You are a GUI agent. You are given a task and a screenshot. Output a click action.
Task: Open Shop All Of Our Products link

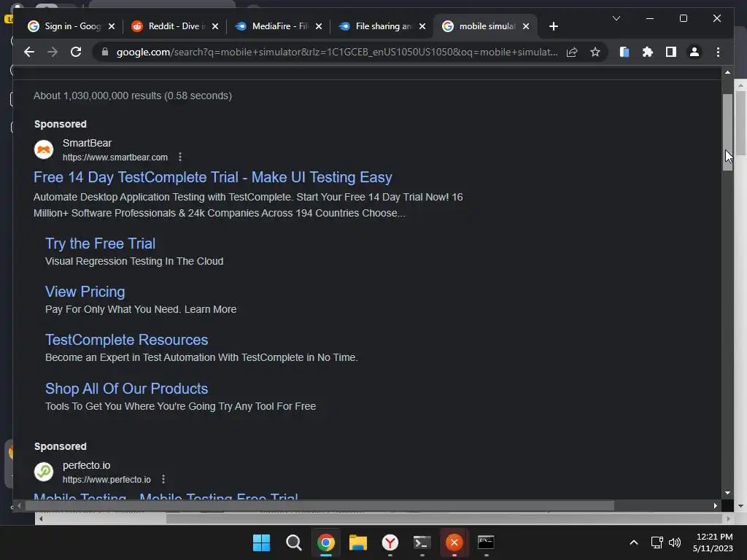(126, 389)
